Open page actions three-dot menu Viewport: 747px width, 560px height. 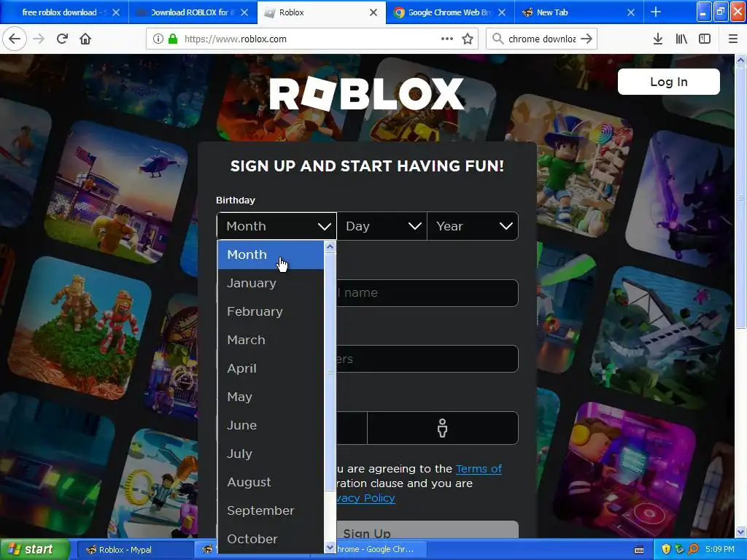(447, 39)
